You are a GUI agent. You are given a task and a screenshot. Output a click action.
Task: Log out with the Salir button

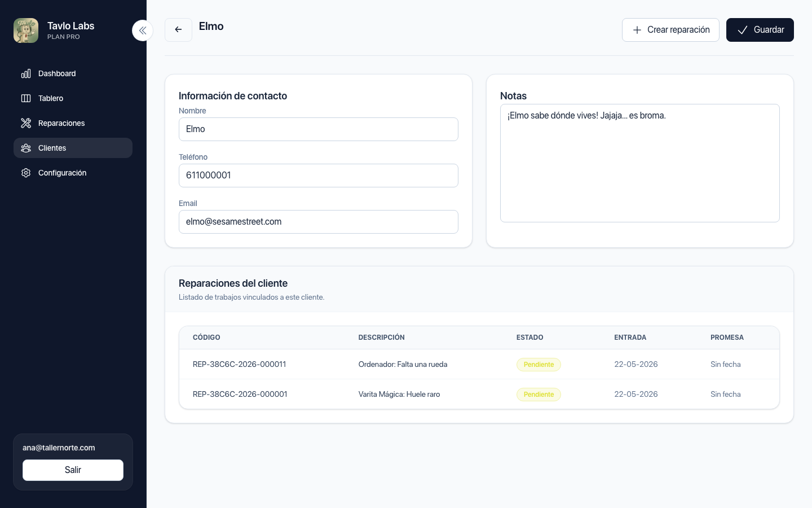(73, 470)
